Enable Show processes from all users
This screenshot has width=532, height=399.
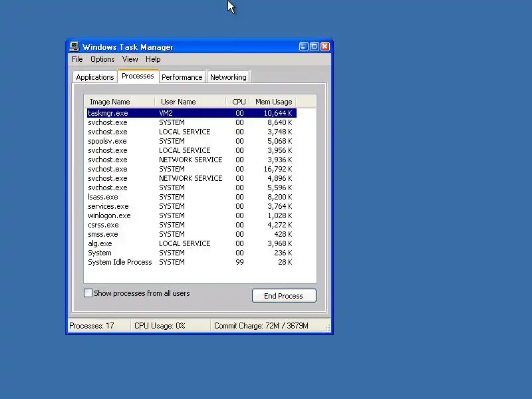point(88,293)
